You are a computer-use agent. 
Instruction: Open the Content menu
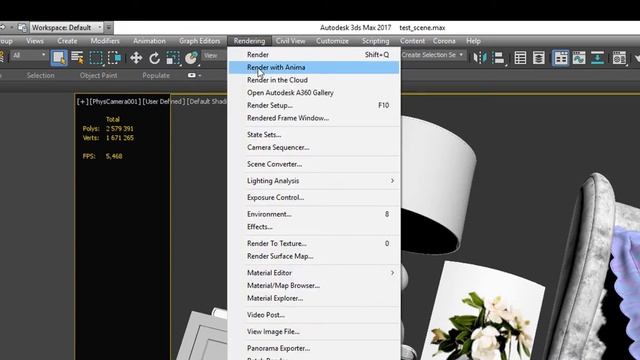pos(412,41)
